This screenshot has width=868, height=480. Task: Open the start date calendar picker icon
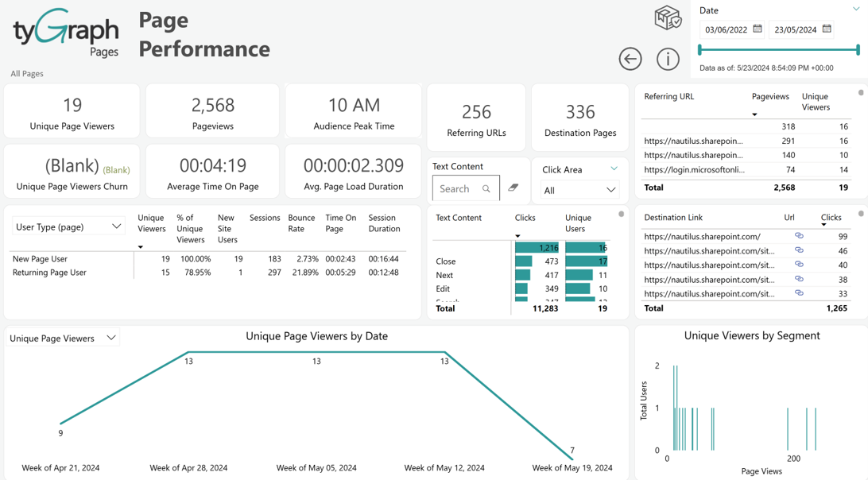(x=758, y=29)
